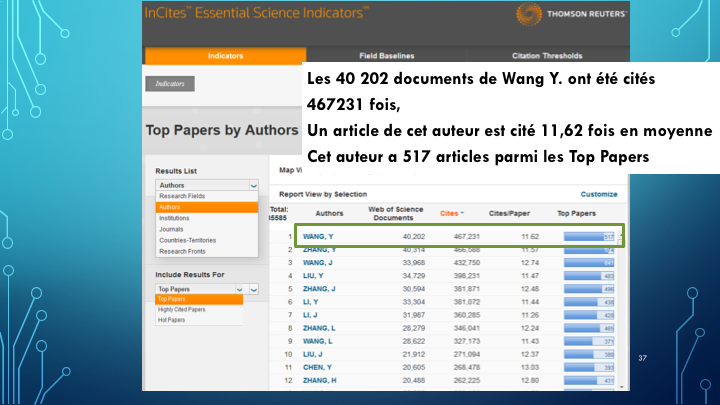Click cites value 432,750

467,263
